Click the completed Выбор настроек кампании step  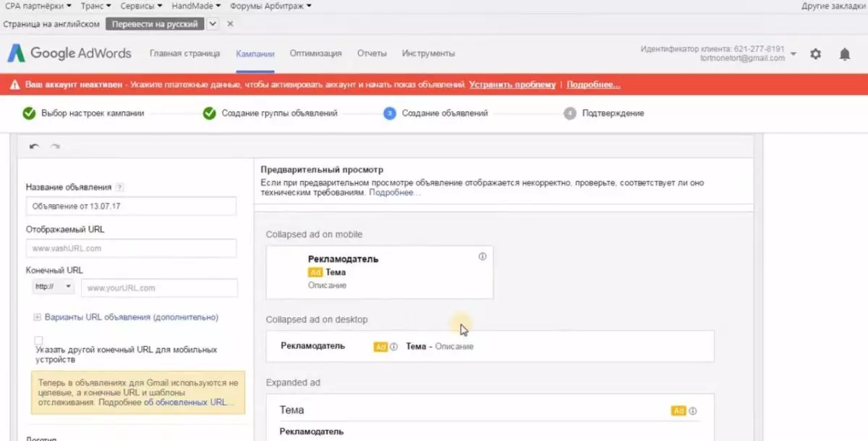[x=83, y=113]
